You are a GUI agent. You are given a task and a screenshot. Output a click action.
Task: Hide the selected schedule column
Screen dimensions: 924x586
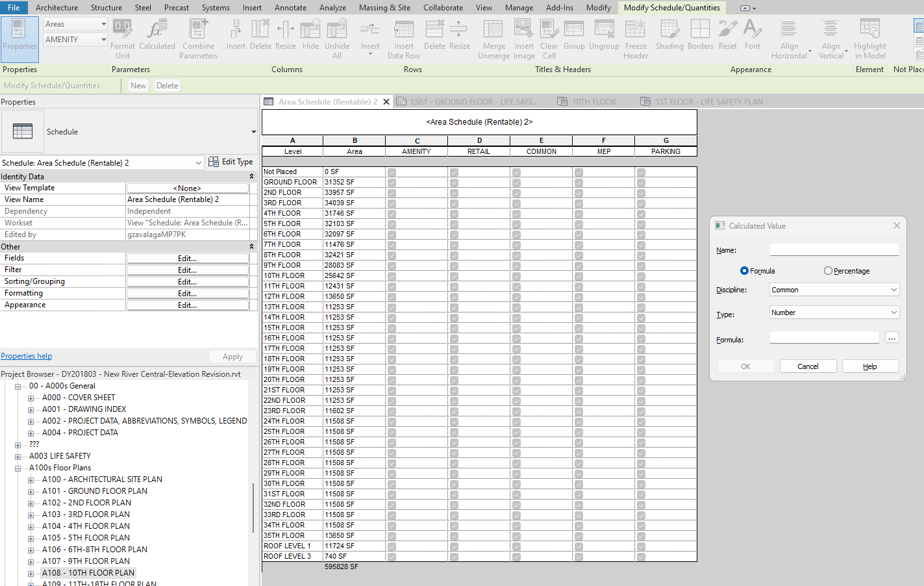(x=310, y=32)
